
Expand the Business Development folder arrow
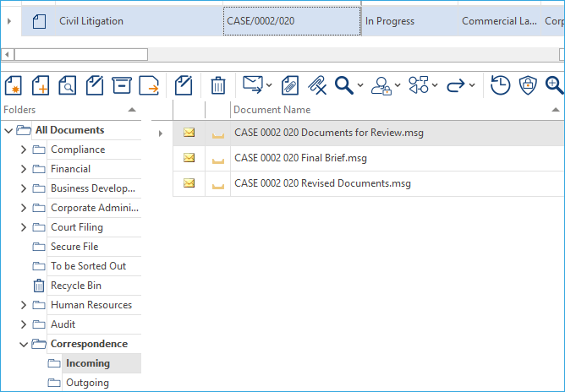click(x=24, y=188)
